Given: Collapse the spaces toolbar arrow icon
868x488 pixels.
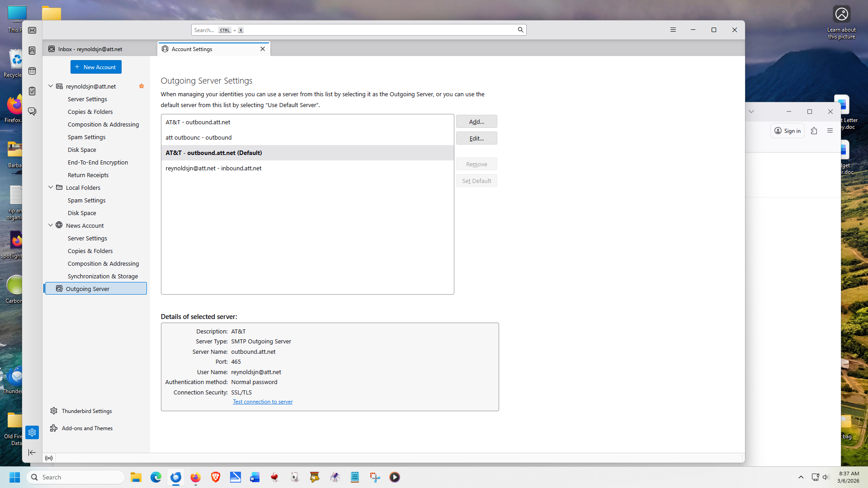Looking at the screenshot, I should [x=32, y=452].
